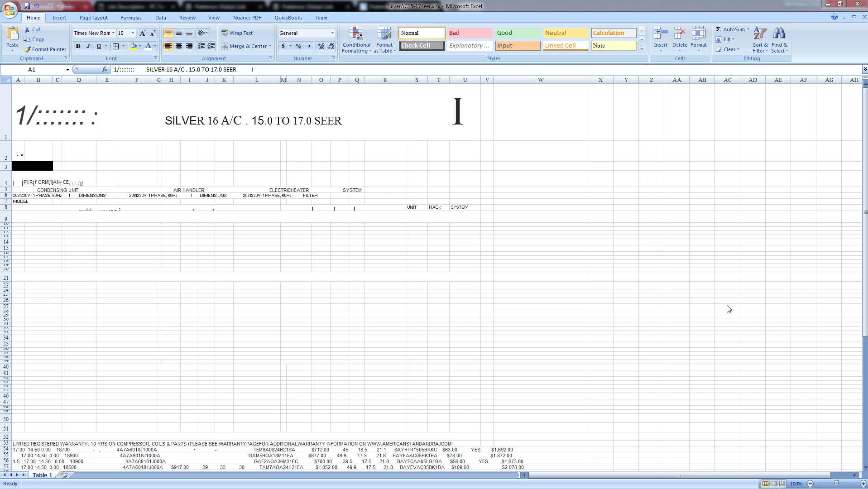Toggle Underline formatting
Image resolution: width=868 pixels, height=489 pixels.
tap(99, 46)
